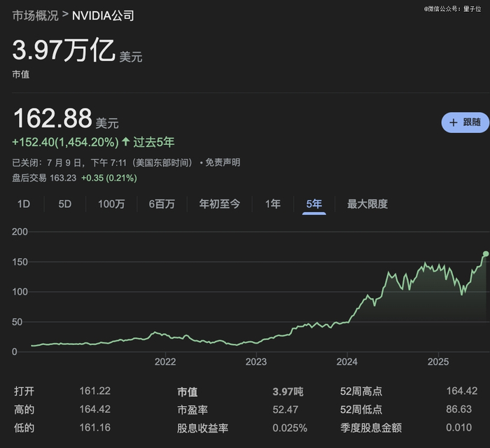This screenshot has width=490, height=448.
Task: Click the 2024 label on chart axis
Action: tap(347, 362)
